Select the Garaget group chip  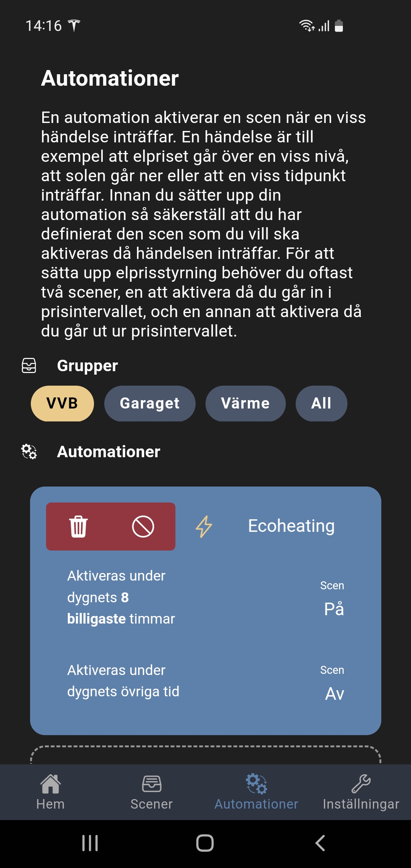(x=150, y=404)
